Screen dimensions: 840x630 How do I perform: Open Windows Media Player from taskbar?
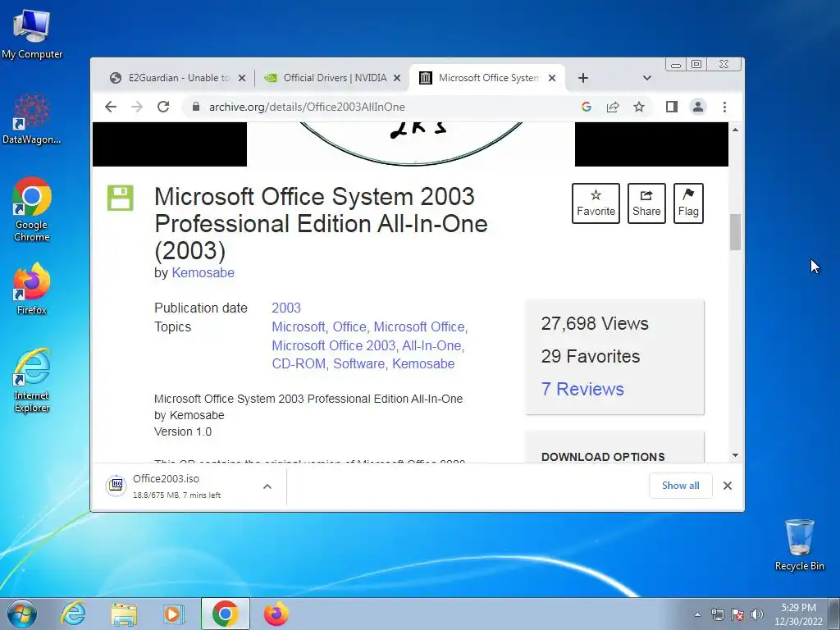174,614
